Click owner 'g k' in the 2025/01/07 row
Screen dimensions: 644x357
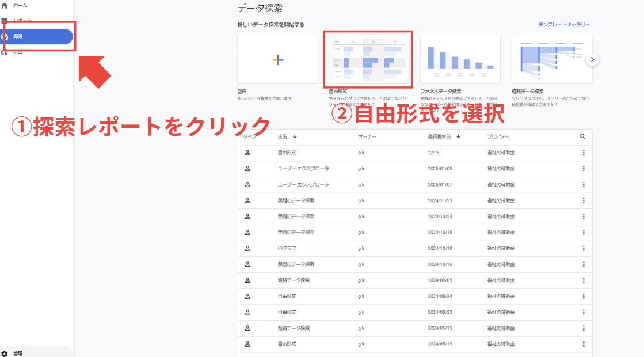pyautogui.click(x=361, y=185)
